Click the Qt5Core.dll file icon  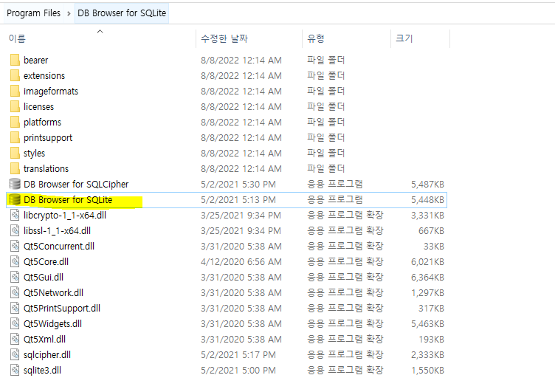[15, 261]
